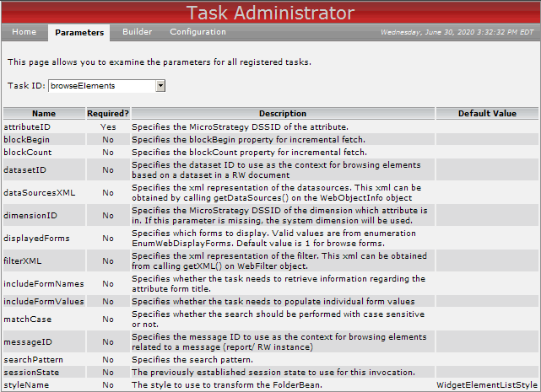541x392 pixels.
Task: Select the dataSourcesXML parameter name
Action: coord(40,193)
